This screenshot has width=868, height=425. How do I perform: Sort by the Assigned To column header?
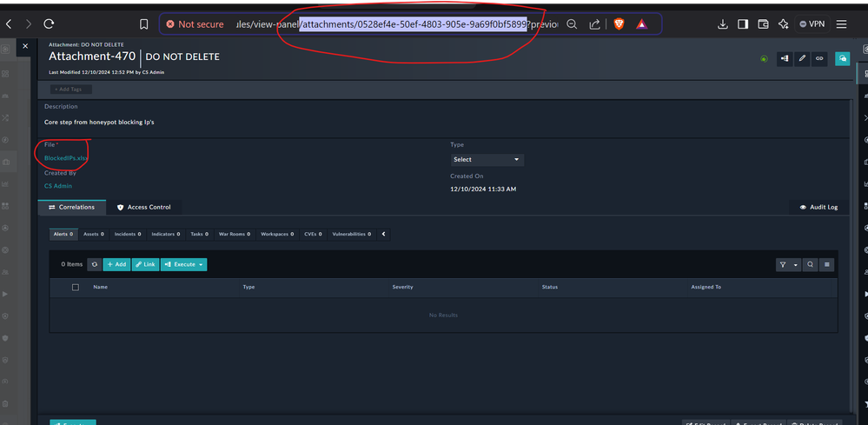(706, 287)
